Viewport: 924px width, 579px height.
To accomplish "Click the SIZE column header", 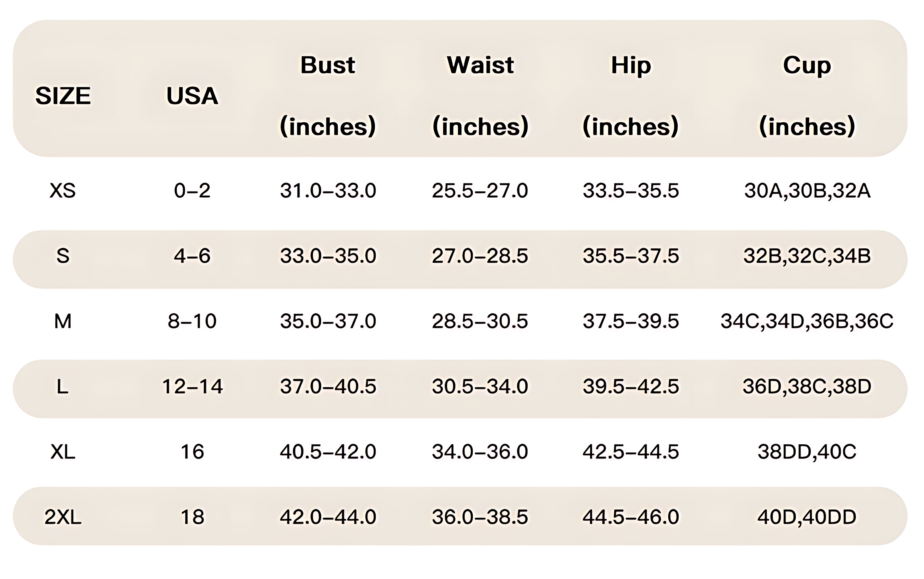I will (63, 96).
